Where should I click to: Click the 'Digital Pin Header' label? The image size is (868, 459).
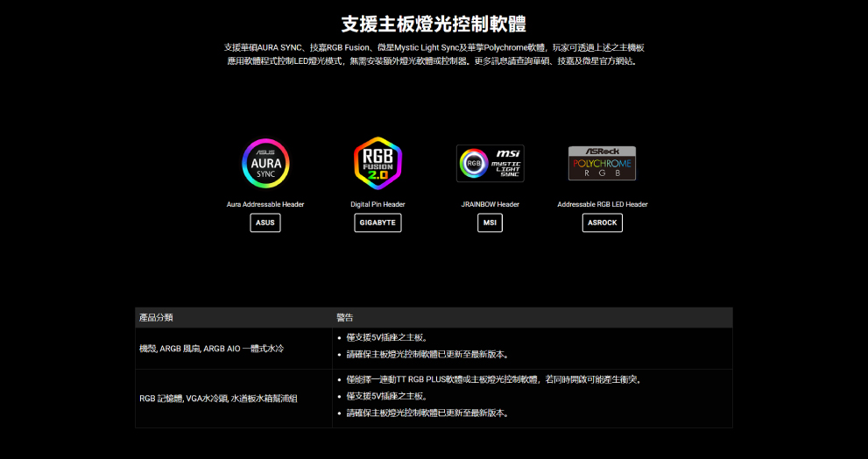(378, 204)
